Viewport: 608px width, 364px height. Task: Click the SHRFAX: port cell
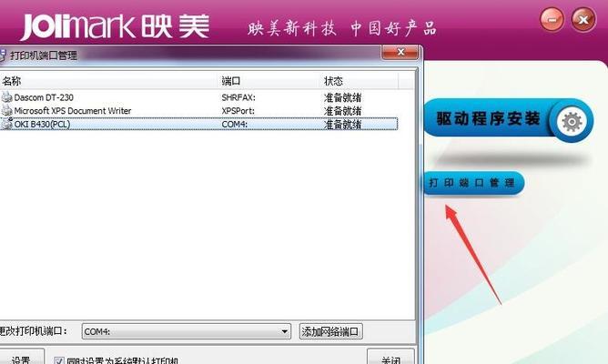[238, 97]
